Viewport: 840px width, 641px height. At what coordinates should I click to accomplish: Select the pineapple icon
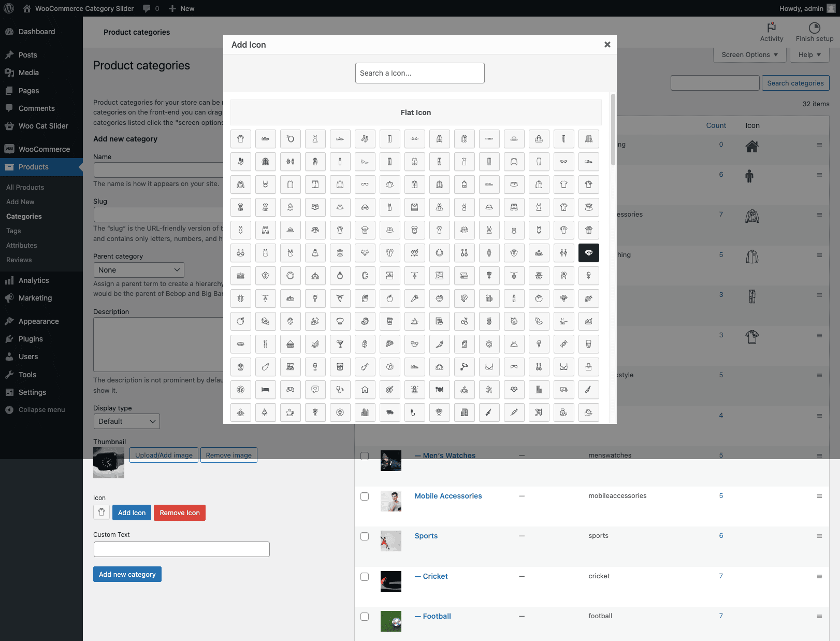(x=489, y=321)
